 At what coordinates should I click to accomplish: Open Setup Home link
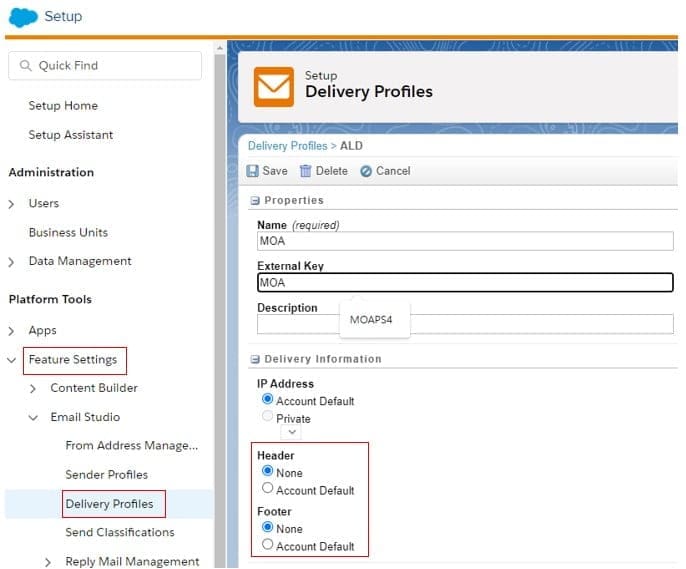[x=63, y=106]
